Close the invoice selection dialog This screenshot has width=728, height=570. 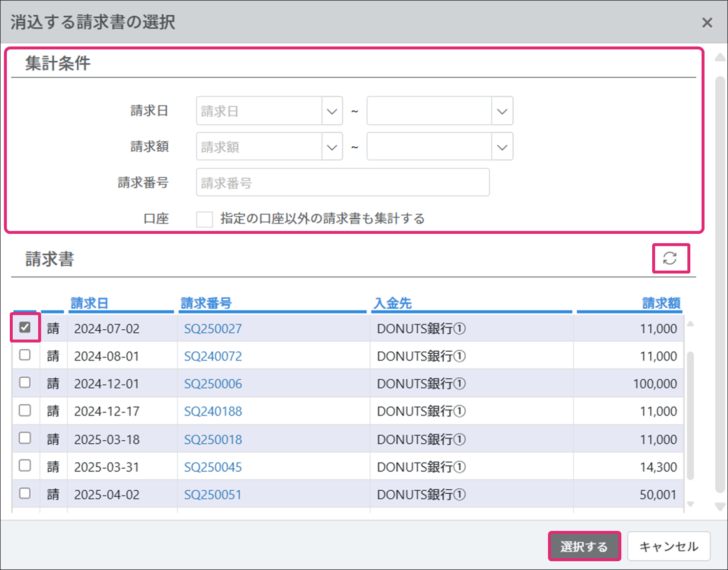(x=707, y=23)
